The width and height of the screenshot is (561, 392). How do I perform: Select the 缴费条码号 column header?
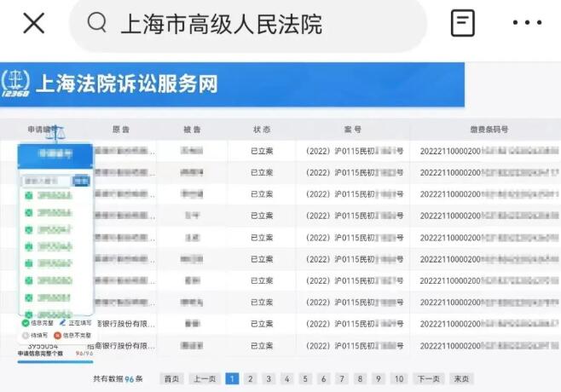(x=489, y=130)
